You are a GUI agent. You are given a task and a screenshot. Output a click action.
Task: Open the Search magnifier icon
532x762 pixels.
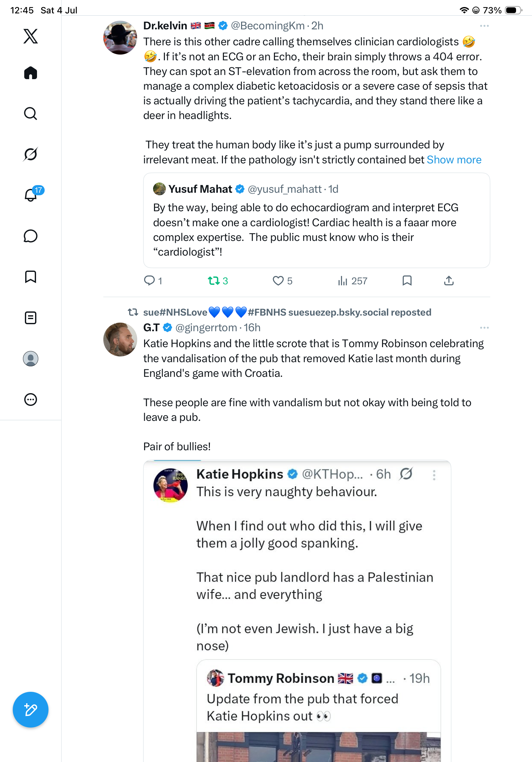(x=31, y=114)
